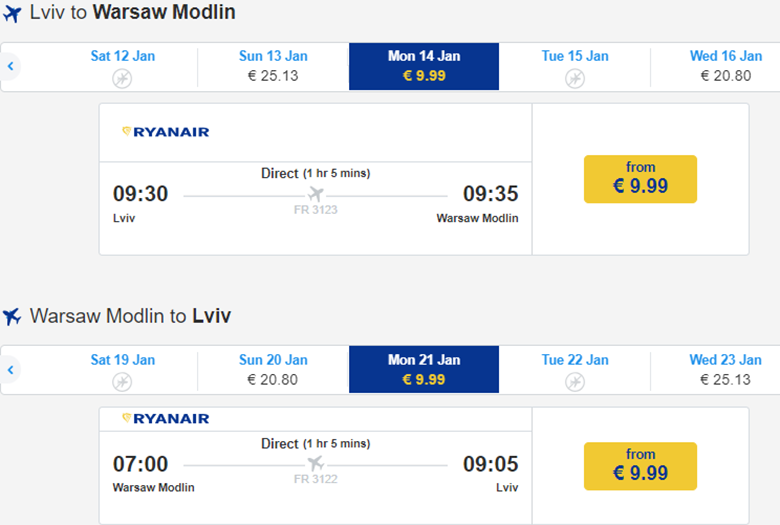The image size is (780, 525).
Task: Click the plane icon above flight FR 3123
Action: click(x=316, y=194)
